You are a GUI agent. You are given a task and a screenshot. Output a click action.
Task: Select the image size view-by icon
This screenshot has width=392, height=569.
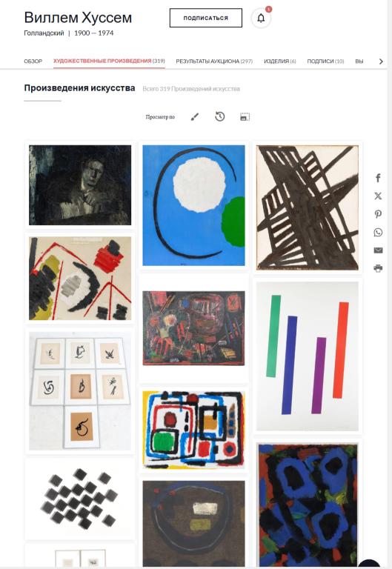(x=245, y=117)
